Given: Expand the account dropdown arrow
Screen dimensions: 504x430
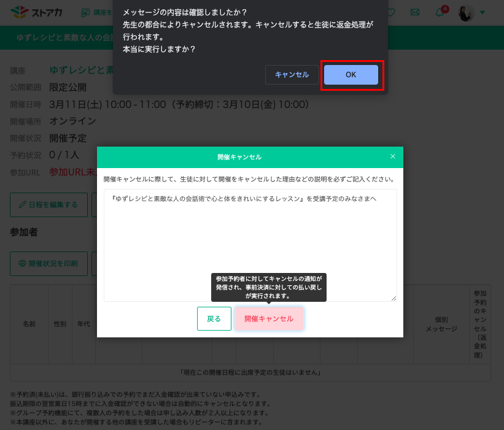Looking at the screenshot, I should click(482, 12).
